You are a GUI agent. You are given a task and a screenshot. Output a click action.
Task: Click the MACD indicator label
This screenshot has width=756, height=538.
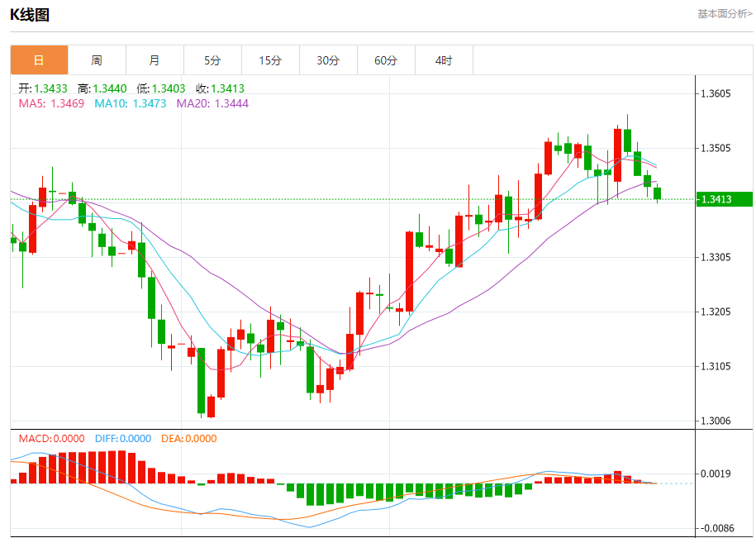point(52,439)
